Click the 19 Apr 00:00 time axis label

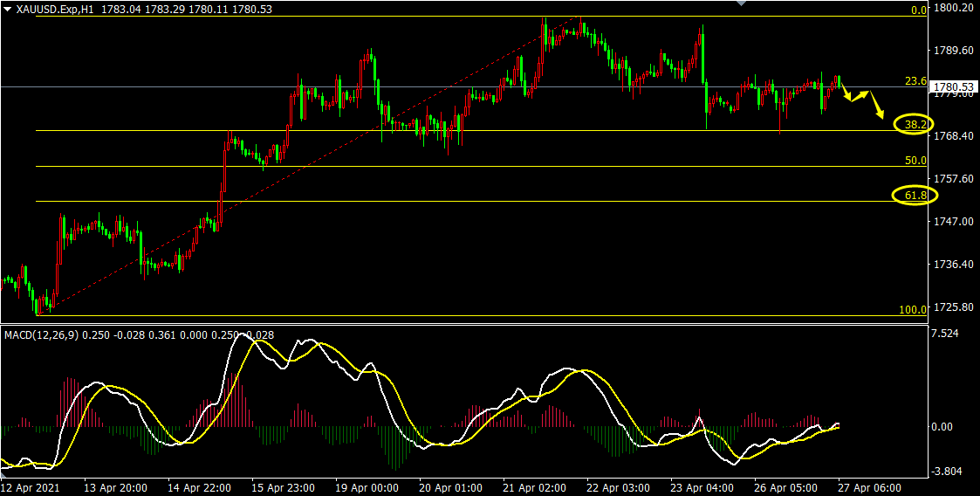tap(367, 486)
